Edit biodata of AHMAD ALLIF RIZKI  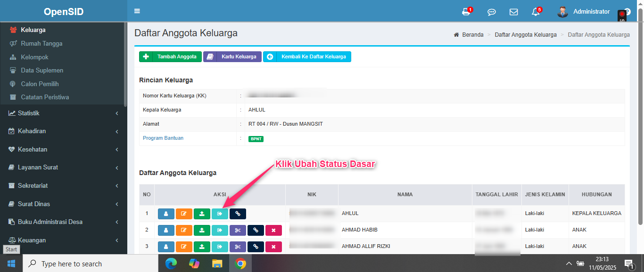[x=184, y=247]
